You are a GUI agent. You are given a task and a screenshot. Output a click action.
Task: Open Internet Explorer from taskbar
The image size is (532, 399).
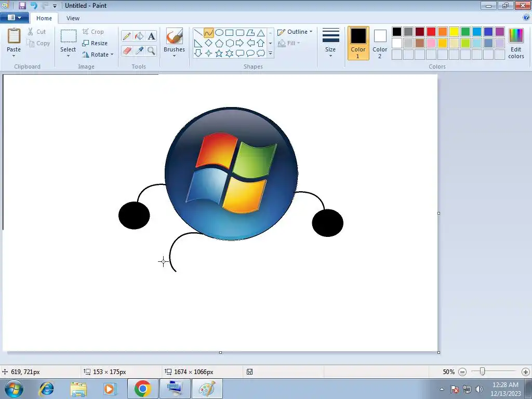click(x=46, y=389)
